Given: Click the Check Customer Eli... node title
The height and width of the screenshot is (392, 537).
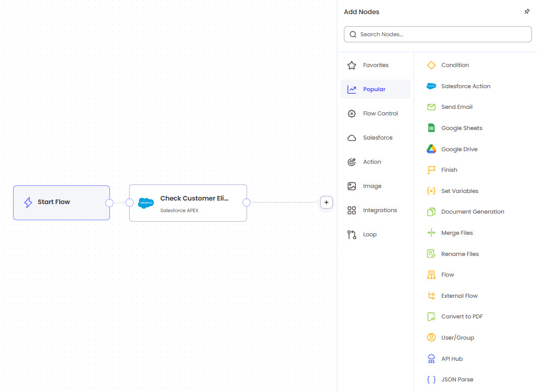Looking at the screenshot, I should pyautogui.click(x=194, y=198).
